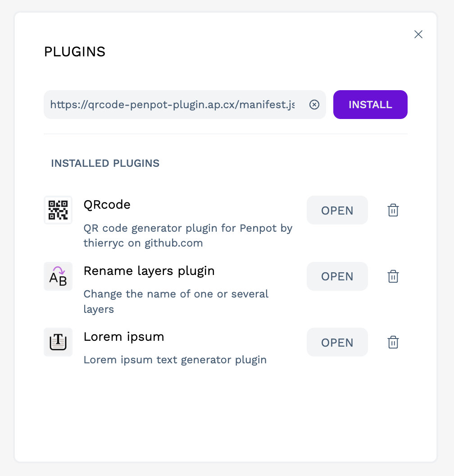The image size is (454, 476).
Task: Click the INSTALLED PLUGINS heading
Action: (x=105, y=163)
